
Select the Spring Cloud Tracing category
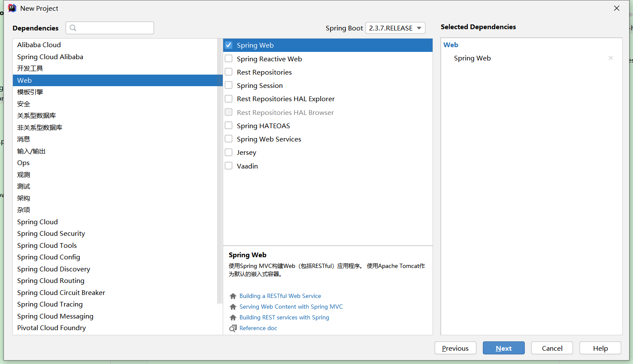[115, 304]
